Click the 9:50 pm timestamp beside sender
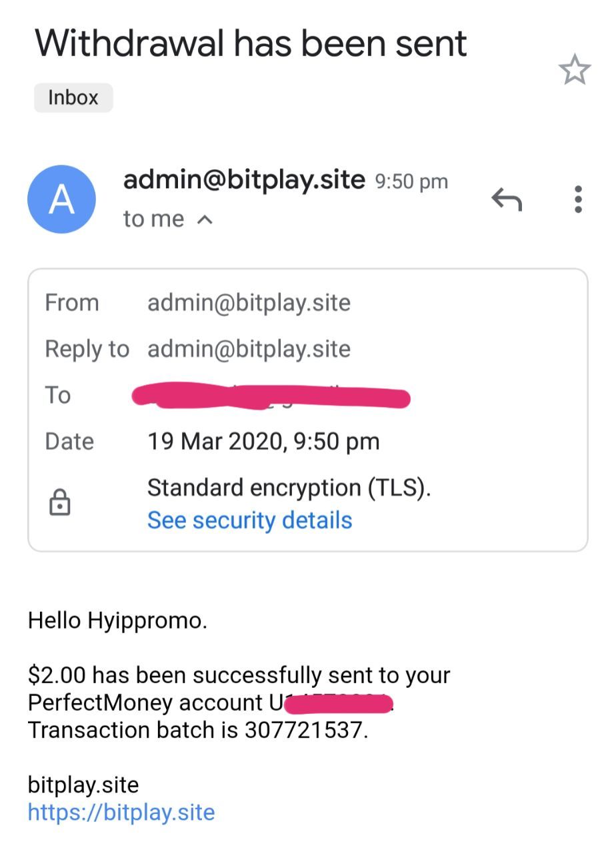The width and height of the screenshot is (616, 854). [x=411, y=181]
